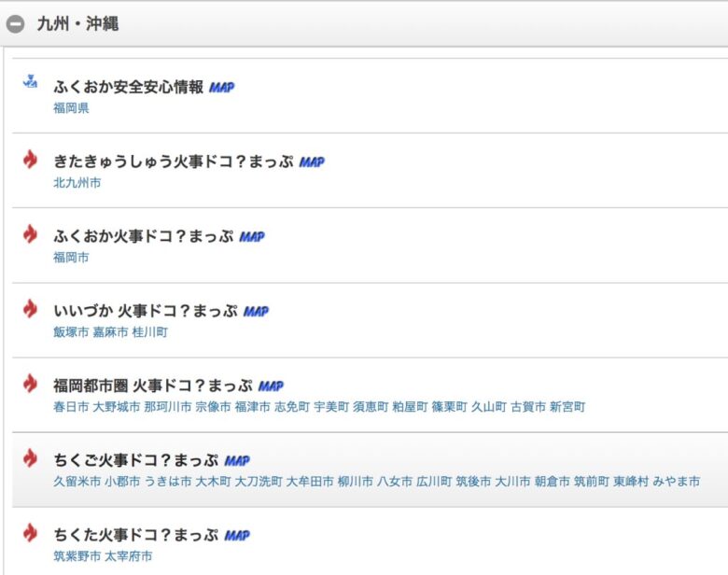Go to 筑後市 area link
The image size is (728, 575).
(473, 482)
